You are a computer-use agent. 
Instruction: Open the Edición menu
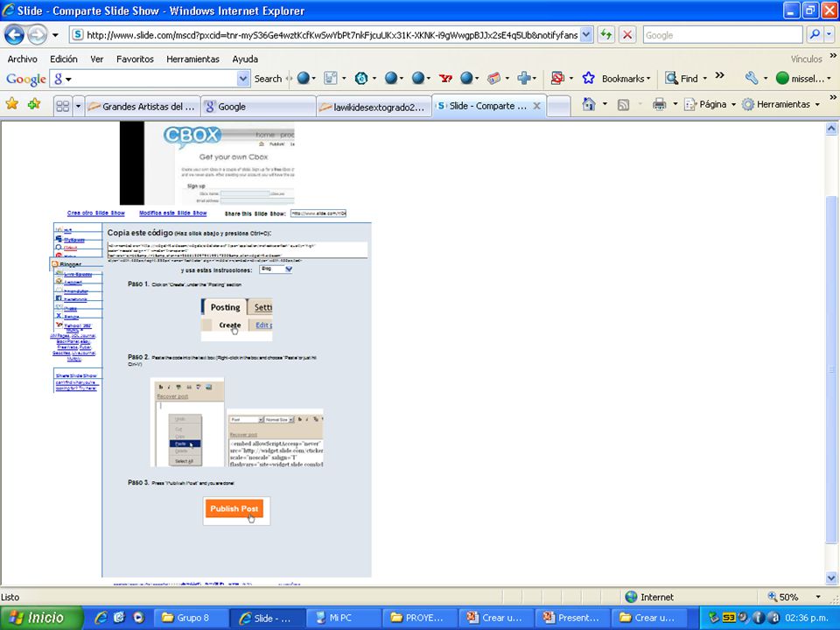pos(64,59)
